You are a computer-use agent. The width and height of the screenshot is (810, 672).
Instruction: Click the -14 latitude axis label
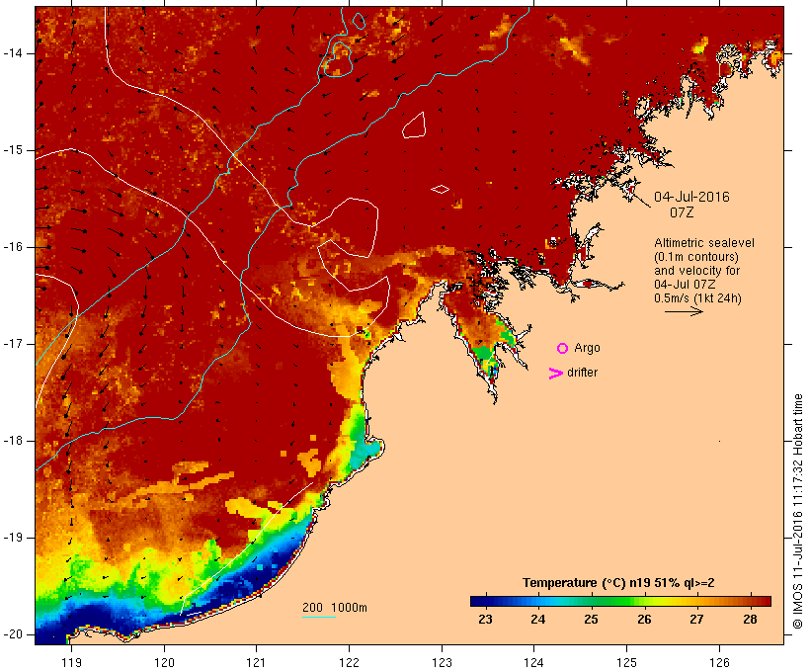tap(13, 53)
